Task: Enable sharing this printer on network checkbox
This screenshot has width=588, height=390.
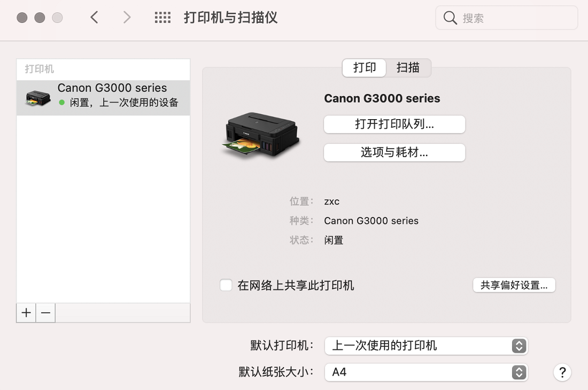Action: tap(226, 285)
